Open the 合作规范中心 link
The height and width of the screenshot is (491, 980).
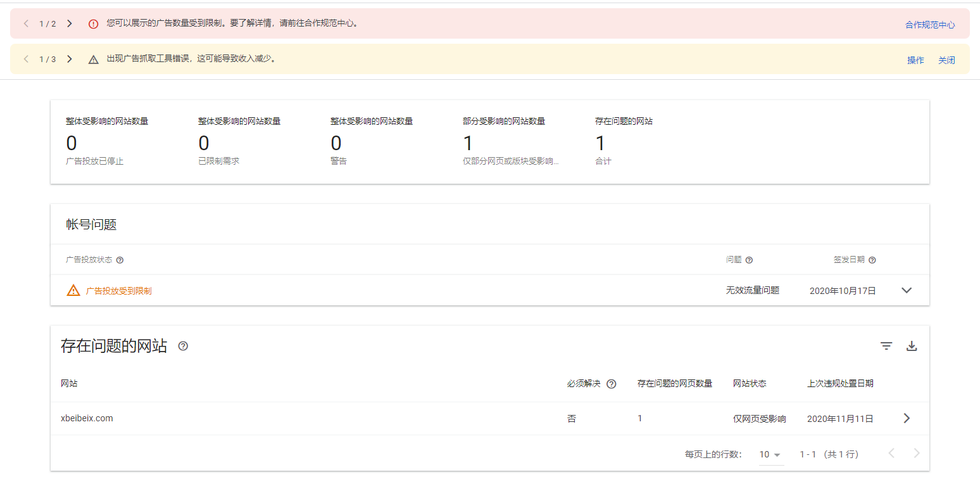[930, 25]
